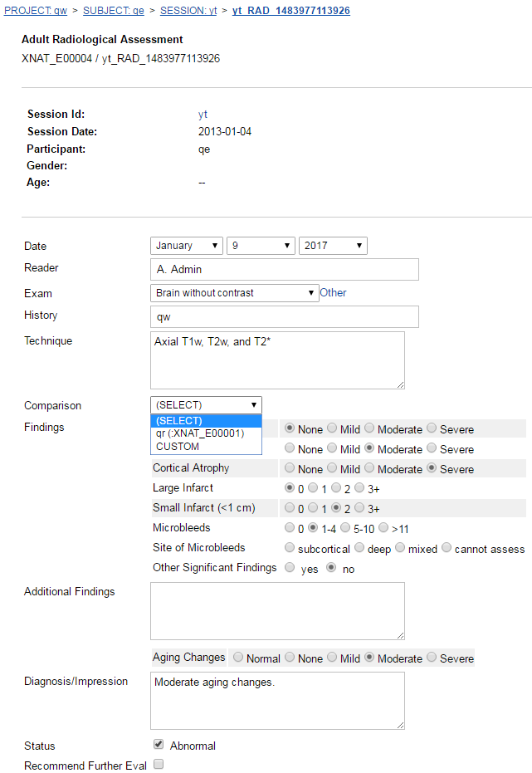Expand the Exam dropdown
532x773 pixels.
click(234, 293)
